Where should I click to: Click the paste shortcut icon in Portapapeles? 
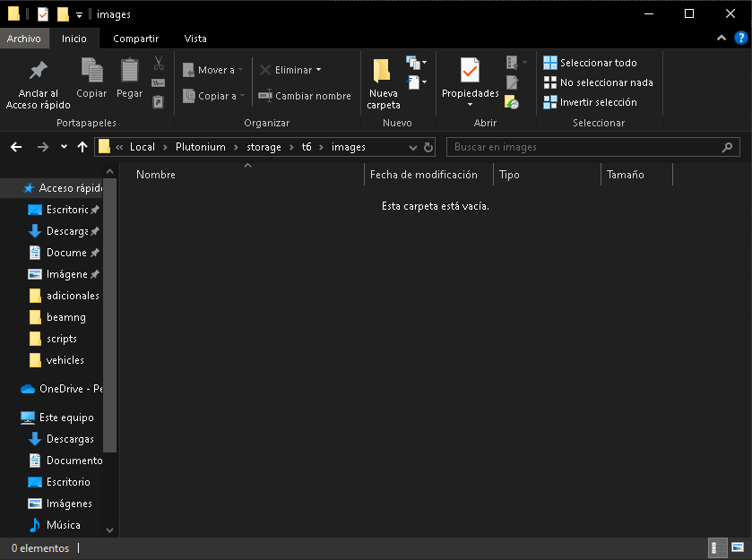click(159, 101)
